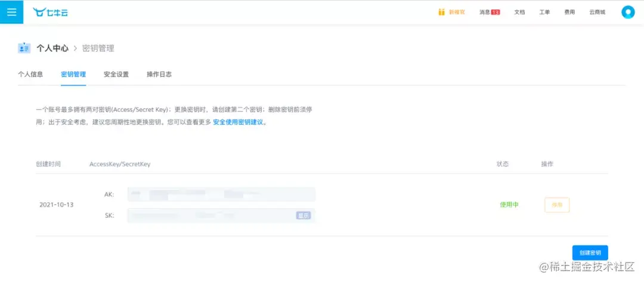Click the 操作 column header
This screenshot has width=644, height=282.
(547, 164)
